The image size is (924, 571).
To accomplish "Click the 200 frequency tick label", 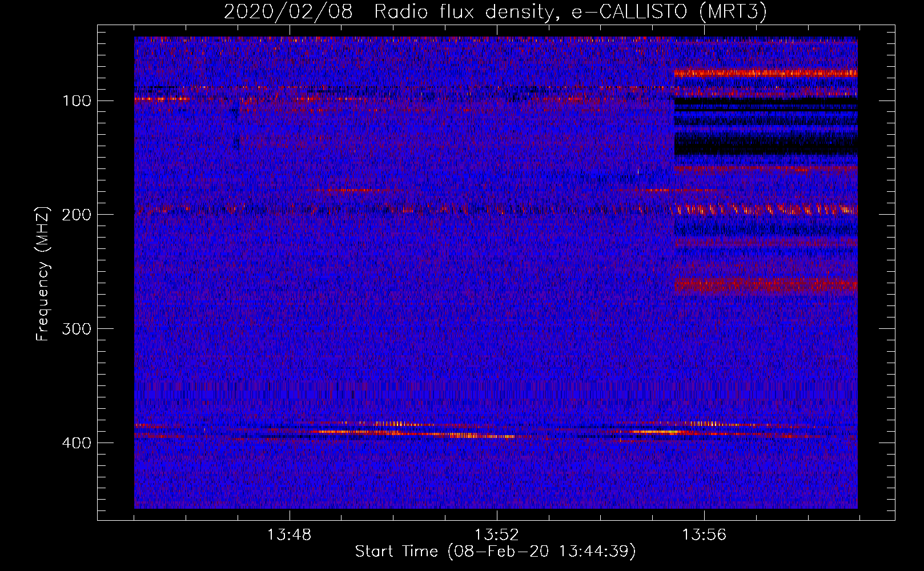I will click(76, 215).
